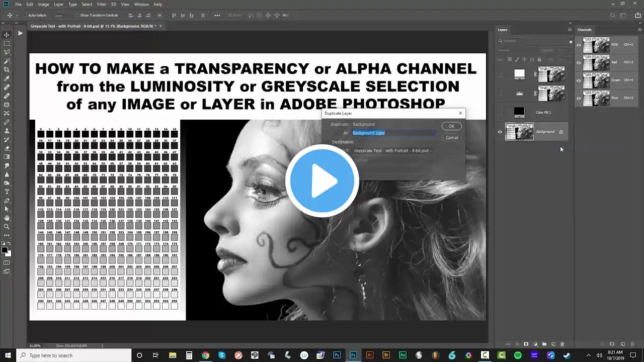Toggle visibility of the Red channel

point(579,62)
